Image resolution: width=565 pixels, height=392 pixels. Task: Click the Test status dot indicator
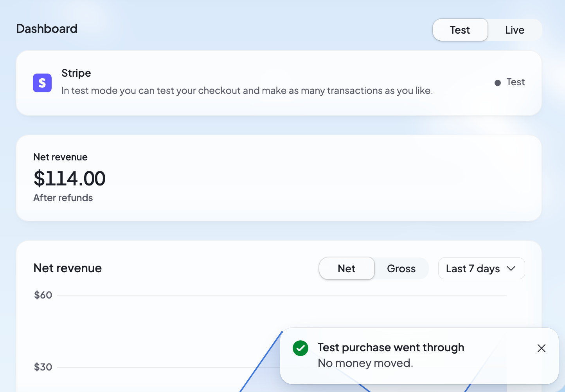tap(498, 83)
